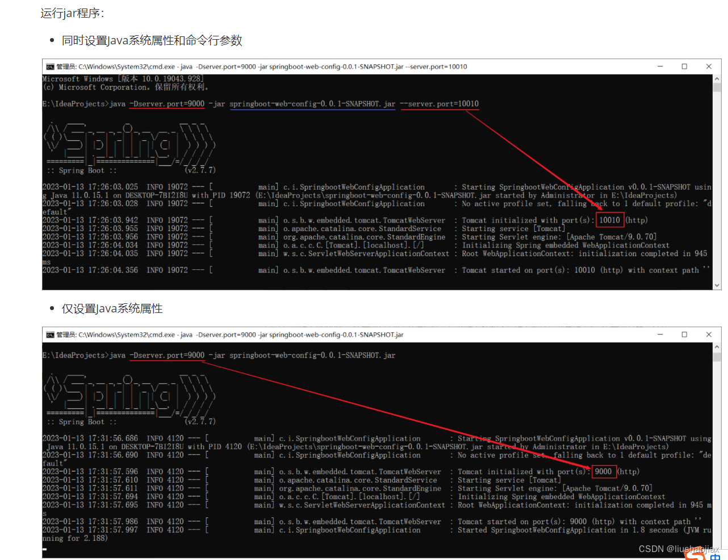Click the scrollbar thumb in second console
Image resolution: width=728 pixels, height=560 pixels.
(717, 357)
